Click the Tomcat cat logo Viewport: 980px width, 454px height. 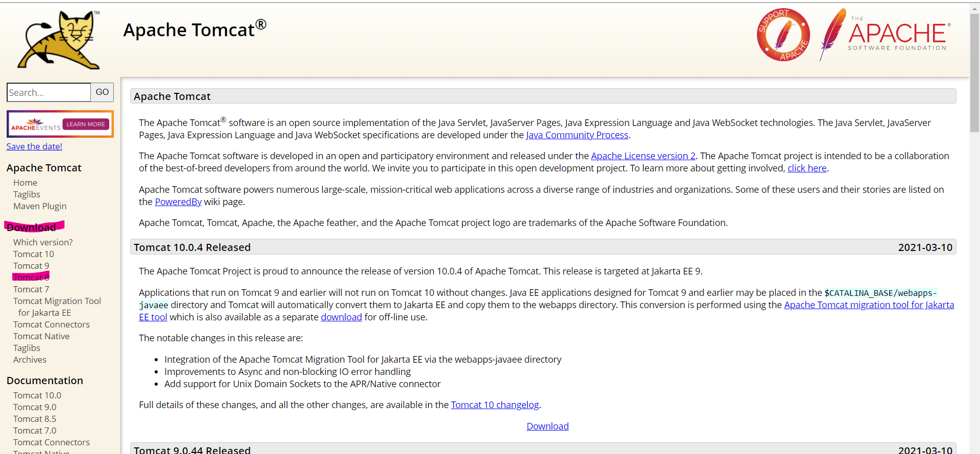coord(59,40)
